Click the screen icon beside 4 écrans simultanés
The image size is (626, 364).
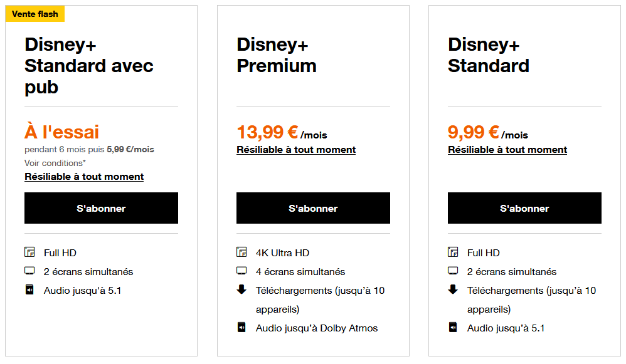pyautogui.click(x=241, y=271)
